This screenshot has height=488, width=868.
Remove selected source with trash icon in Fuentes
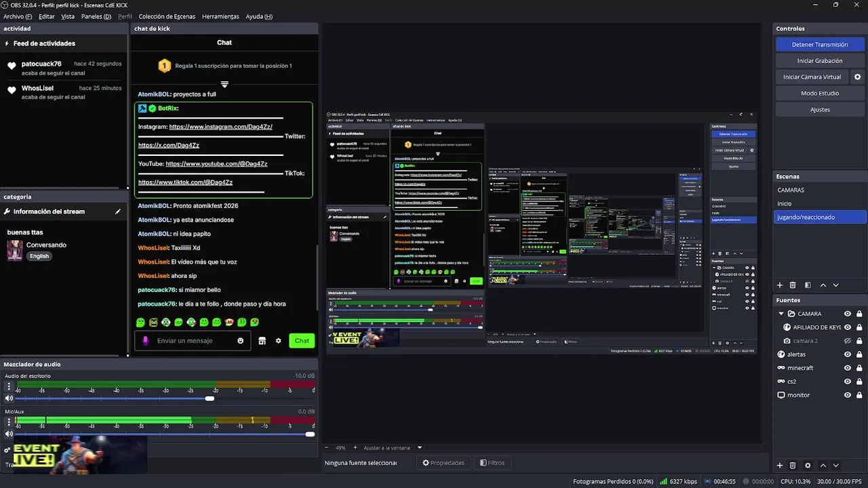(x=793, y=466)
